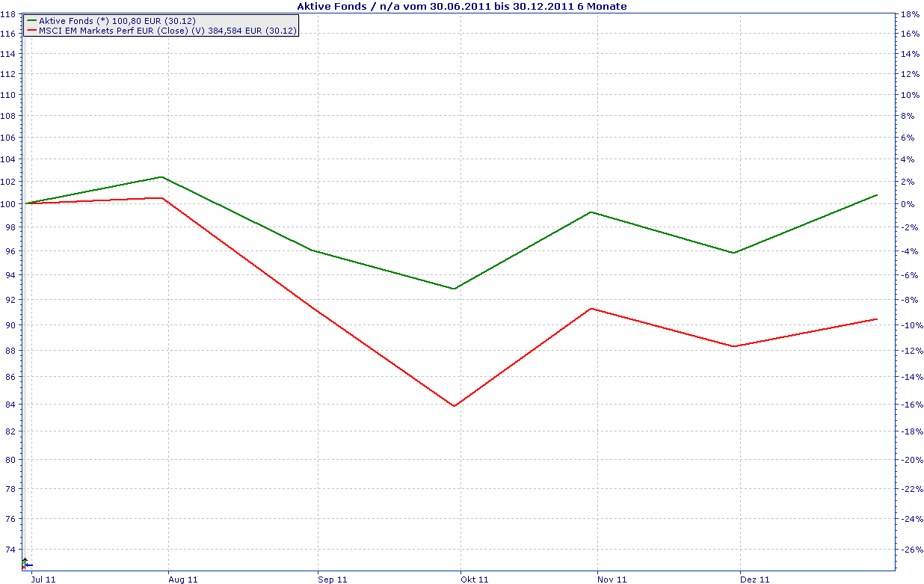Viewport: 924px width, 584px height.
Task: Select the Aug 11 x-axis label
Action: (x=185, y=579)
